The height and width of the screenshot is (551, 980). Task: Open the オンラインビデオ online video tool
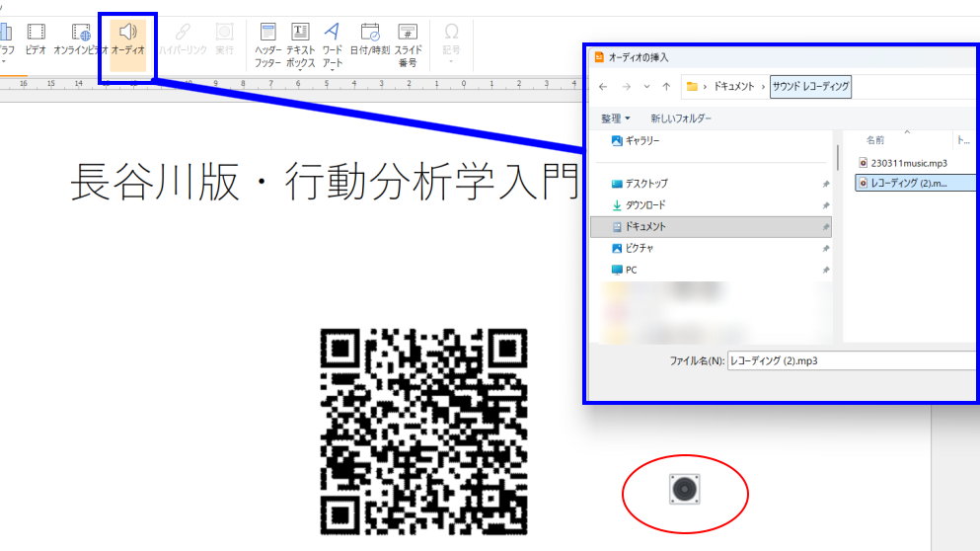82,39
